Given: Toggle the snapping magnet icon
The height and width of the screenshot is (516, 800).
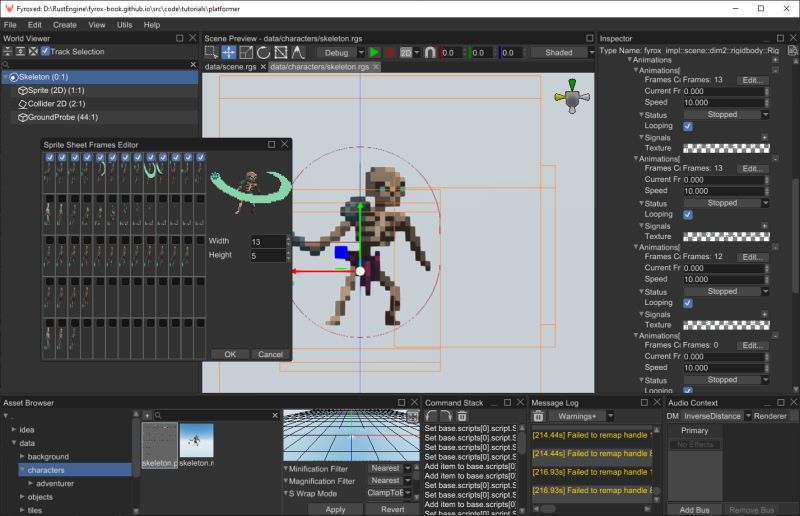Looking at the screenshot, I should 430,53.
